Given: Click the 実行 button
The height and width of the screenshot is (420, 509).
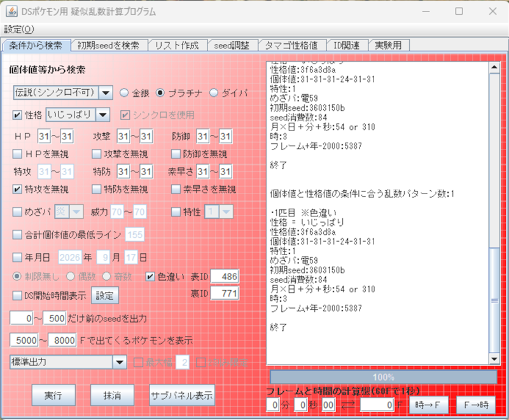Looking at the screenshot, I should tap(53, 395).
